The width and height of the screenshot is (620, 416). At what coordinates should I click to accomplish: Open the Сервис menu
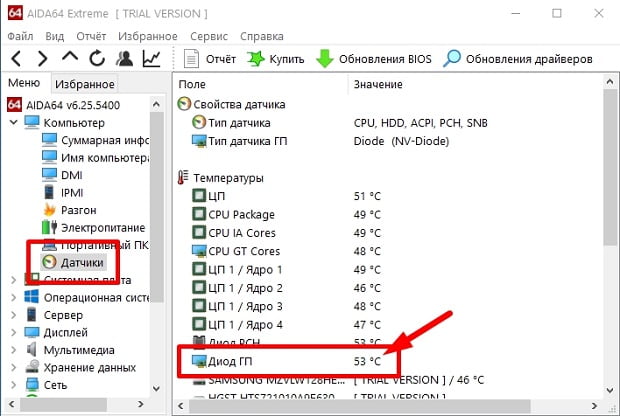tap(209, 36)
